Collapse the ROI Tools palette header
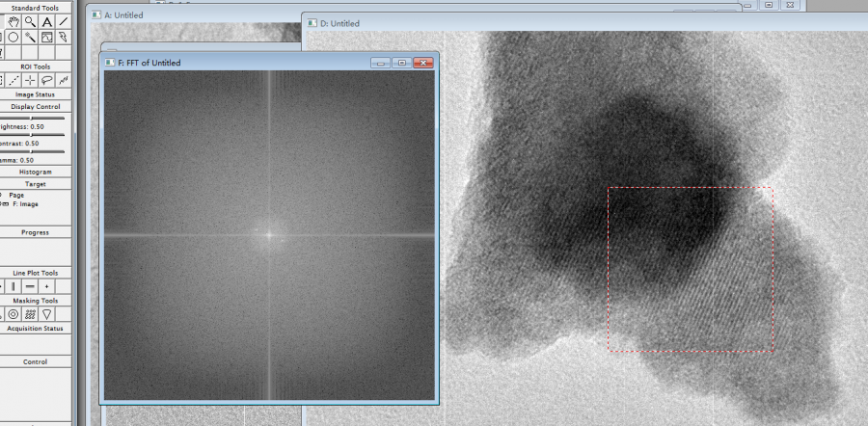This screenshot has width=868, height=426. (35, 67)
